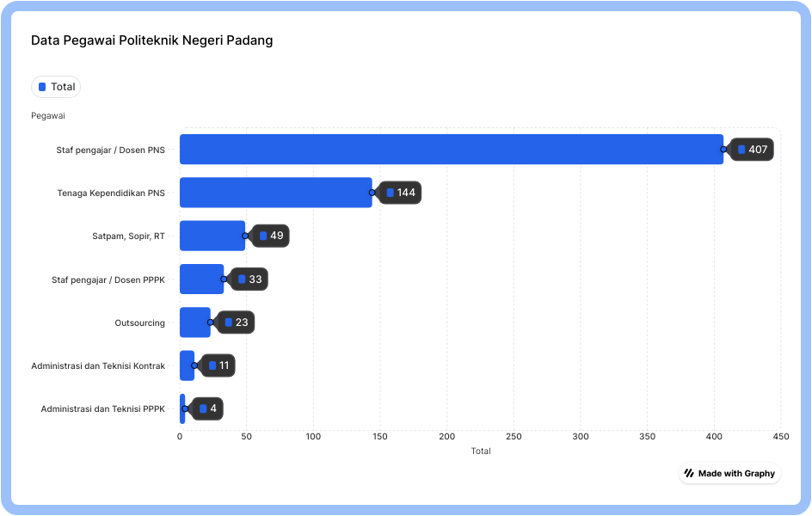812x516 pixels.
Task: Click the Administrasi dan Teknisi PPPK bar
Action: pyautogui.click(x=181, y=408)
